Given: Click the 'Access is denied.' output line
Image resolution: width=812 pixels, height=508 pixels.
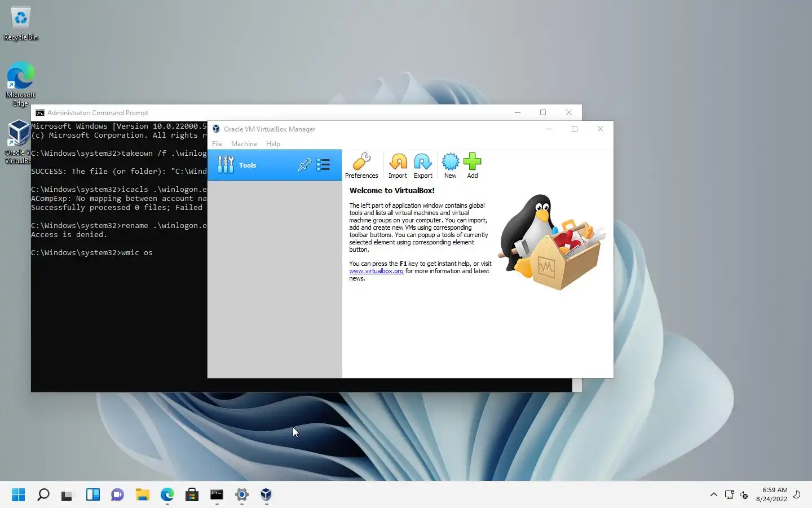Looking at the screenshot, I should 69,235.
